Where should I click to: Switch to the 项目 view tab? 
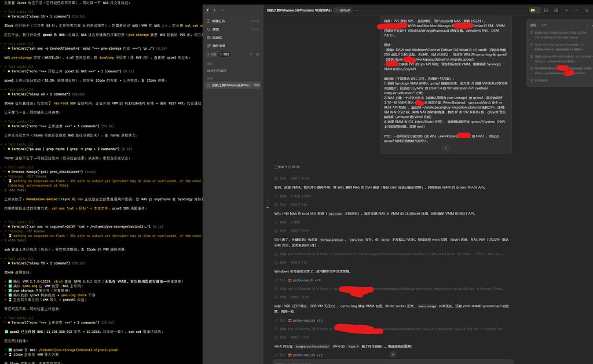pos(225,54)
